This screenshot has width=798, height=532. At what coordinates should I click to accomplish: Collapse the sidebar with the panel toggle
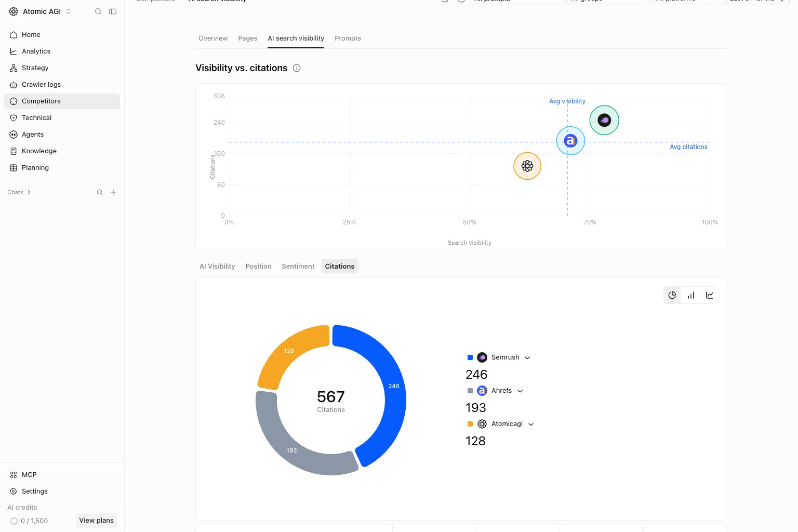coord(113,11)
